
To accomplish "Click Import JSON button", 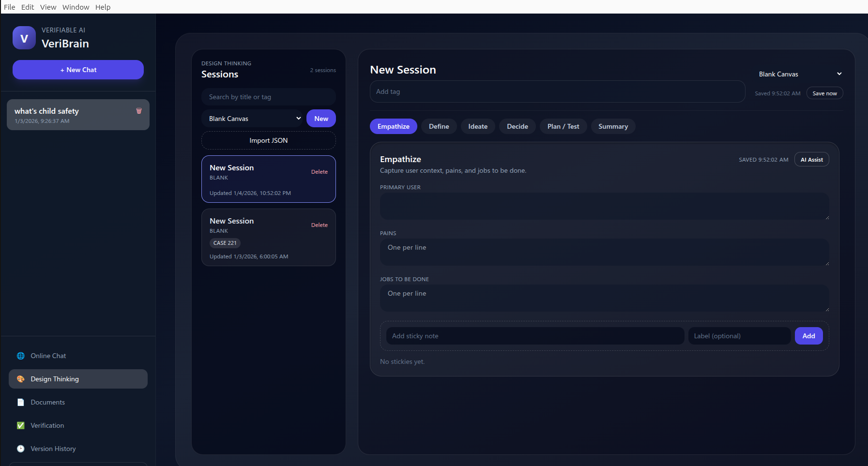I will [x=268, y=140].
